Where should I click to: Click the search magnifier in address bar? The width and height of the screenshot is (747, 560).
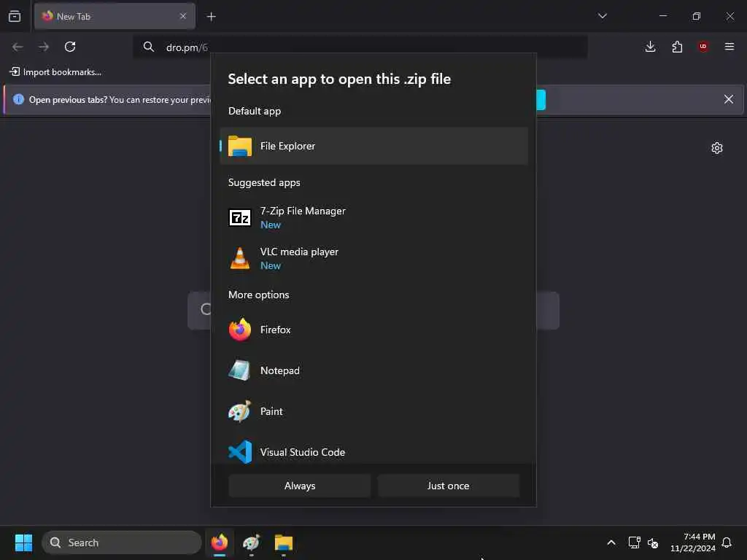click(x=149, y=47)
